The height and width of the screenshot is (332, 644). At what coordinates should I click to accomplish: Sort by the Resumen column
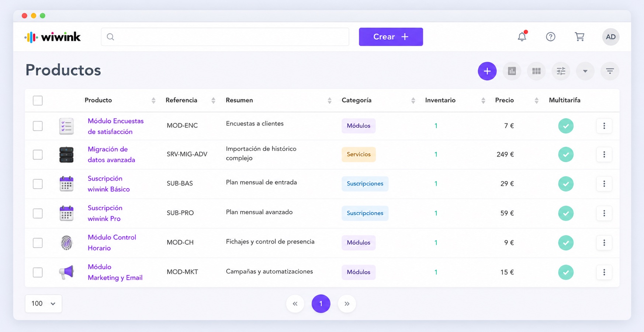tap(329, 100)
